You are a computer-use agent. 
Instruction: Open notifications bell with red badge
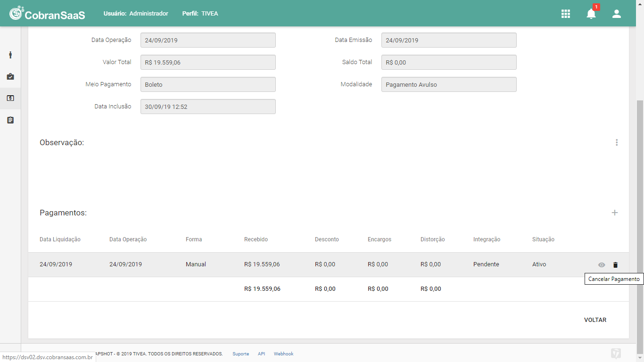[591, 13]
